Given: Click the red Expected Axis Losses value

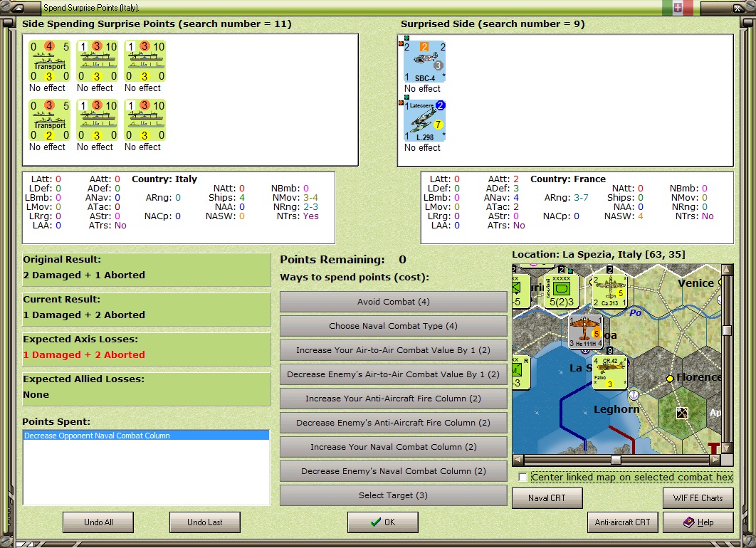Looking at the screenshot, I should click(x=84, y=354).
